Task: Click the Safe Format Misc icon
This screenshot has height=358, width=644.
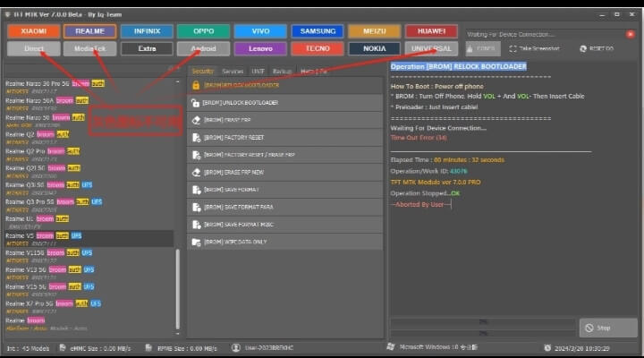Action: [196, 225]
